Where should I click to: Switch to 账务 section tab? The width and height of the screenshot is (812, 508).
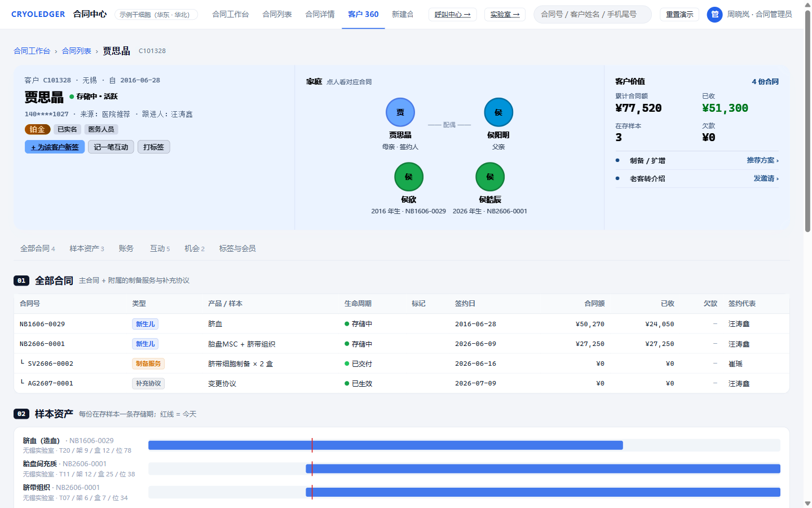coord(126,248)
